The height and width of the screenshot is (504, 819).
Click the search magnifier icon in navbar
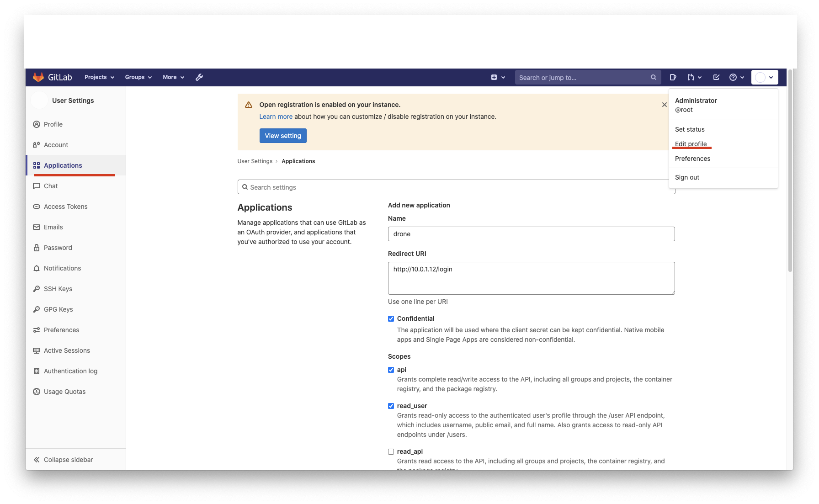tap(654, 77)
